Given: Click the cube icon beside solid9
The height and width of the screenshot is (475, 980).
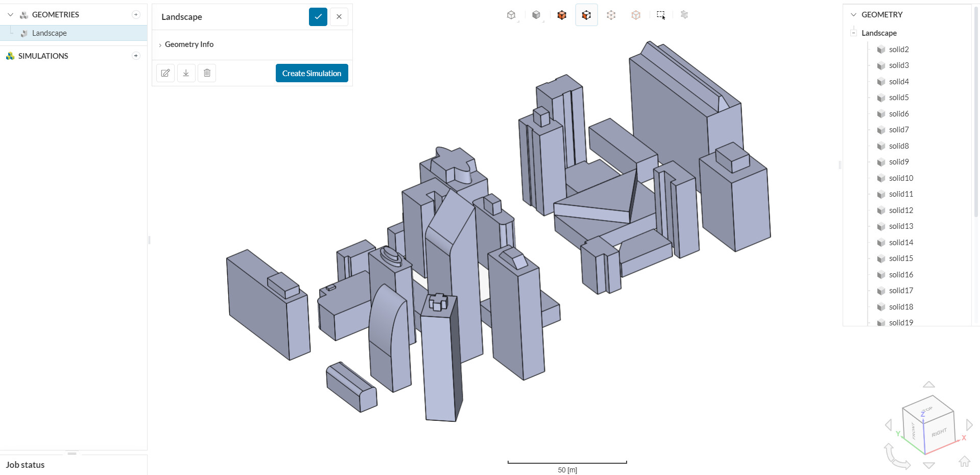Looking at the screenshot, I should point(881,162).
